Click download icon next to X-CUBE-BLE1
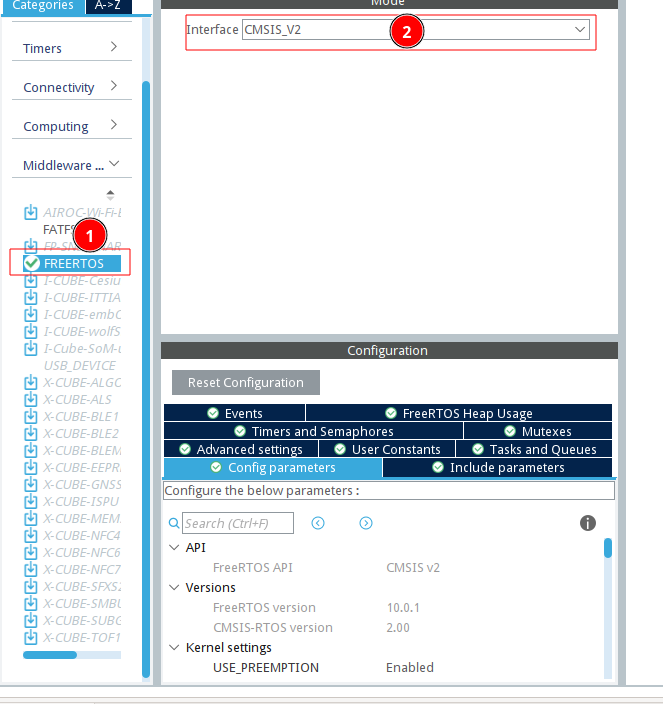 31,417
